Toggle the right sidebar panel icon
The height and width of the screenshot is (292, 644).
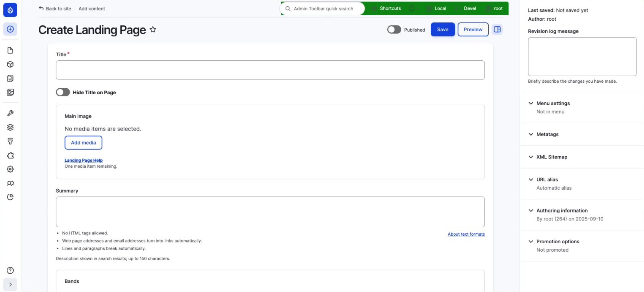(497, 30)
